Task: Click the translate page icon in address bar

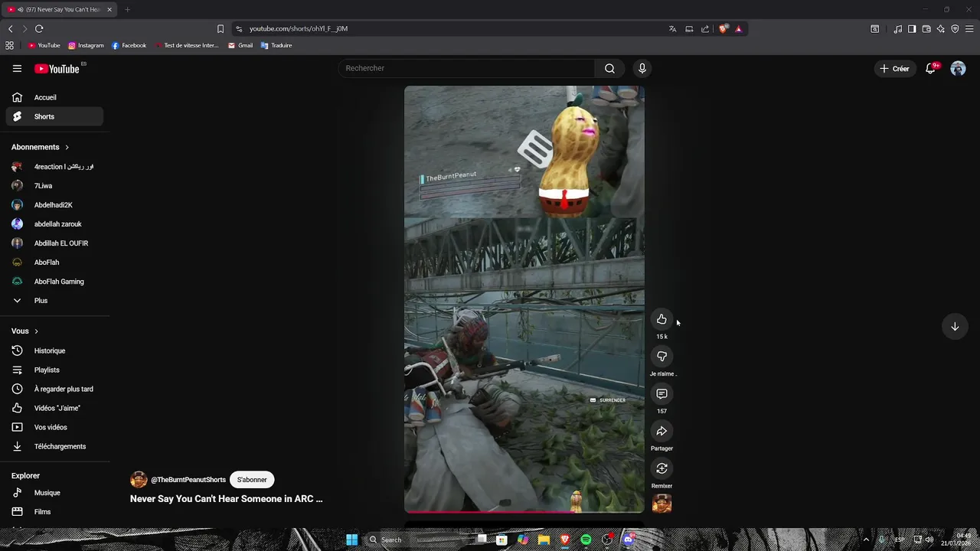Action: tap(673, 28)
